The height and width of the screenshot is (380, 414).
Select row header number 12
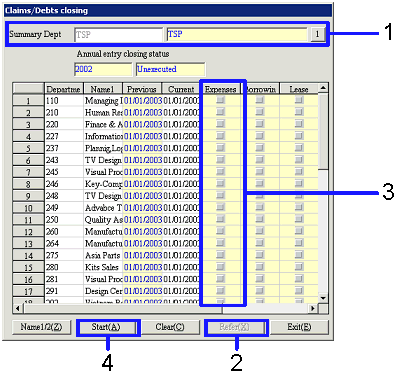28,232
